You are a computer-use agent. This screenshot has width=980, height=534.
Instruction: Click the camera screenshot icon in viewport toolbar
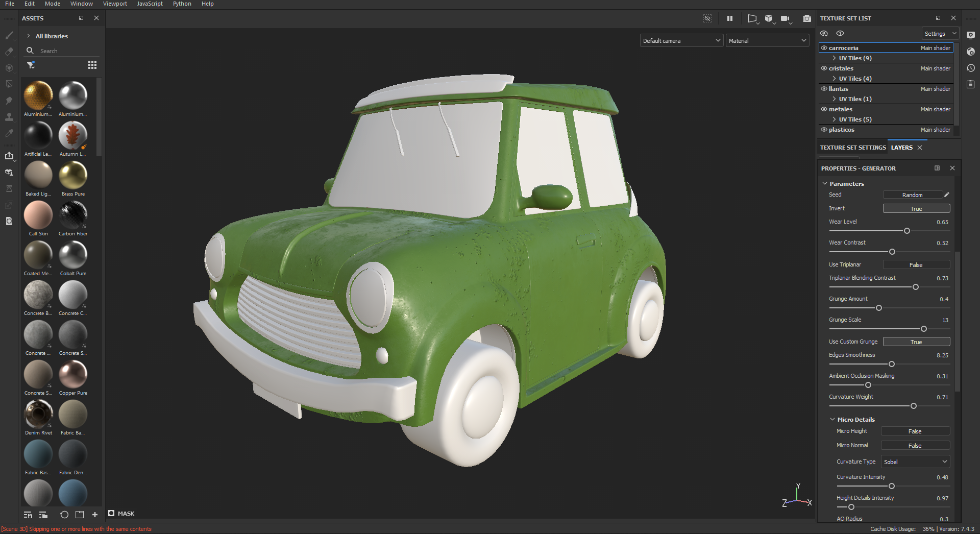tap(806, 18)
